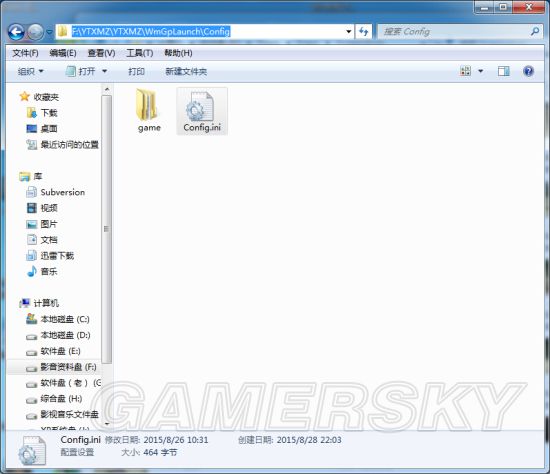The height and width of the screenshot is (474, 550).
Task: Click the 新建文件夹 button
Action: (186, 72)
